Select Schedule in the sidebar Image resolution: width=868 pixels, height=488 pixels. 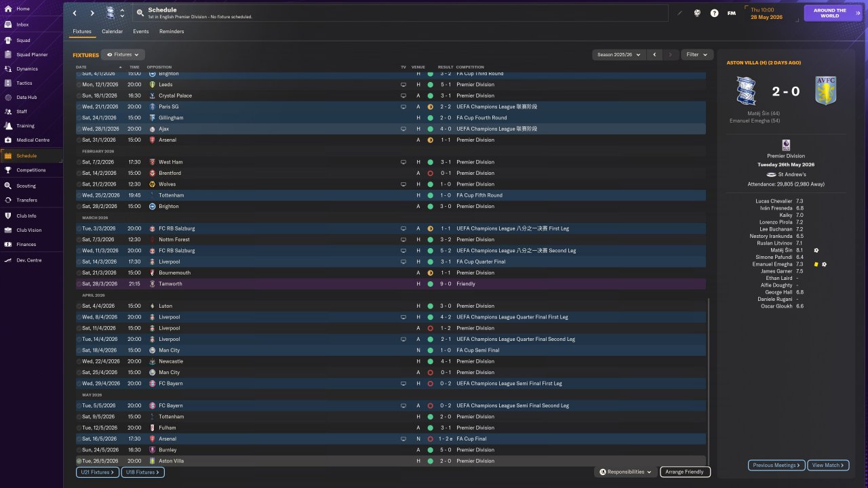point(31,156)
